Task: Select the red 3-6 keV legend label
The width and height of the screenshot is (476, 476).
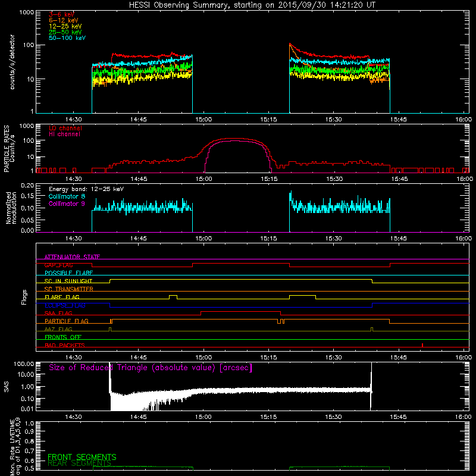Action: [61, 14]
